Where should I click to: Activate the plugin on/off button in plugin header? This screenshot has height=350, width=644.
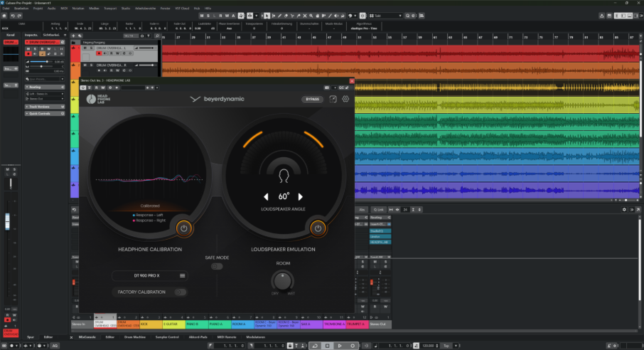click(83, 87)
